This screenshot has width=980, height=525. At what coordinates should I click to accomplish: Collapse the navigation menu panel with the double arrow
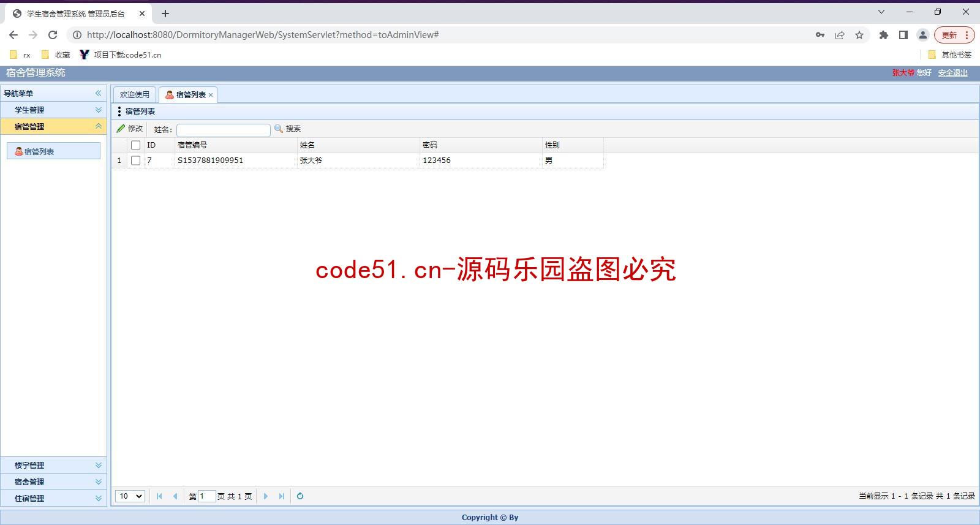(x=98, y=93)
